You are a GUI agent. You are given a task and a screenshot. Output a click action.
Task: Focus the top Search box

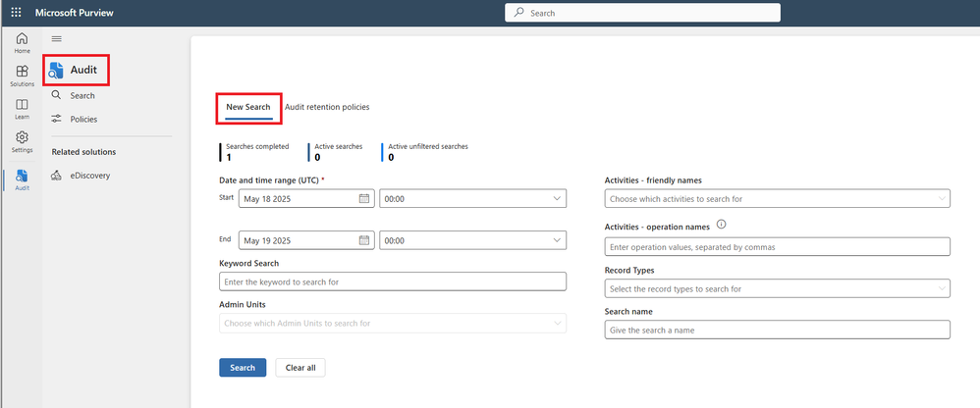[642, 13]
